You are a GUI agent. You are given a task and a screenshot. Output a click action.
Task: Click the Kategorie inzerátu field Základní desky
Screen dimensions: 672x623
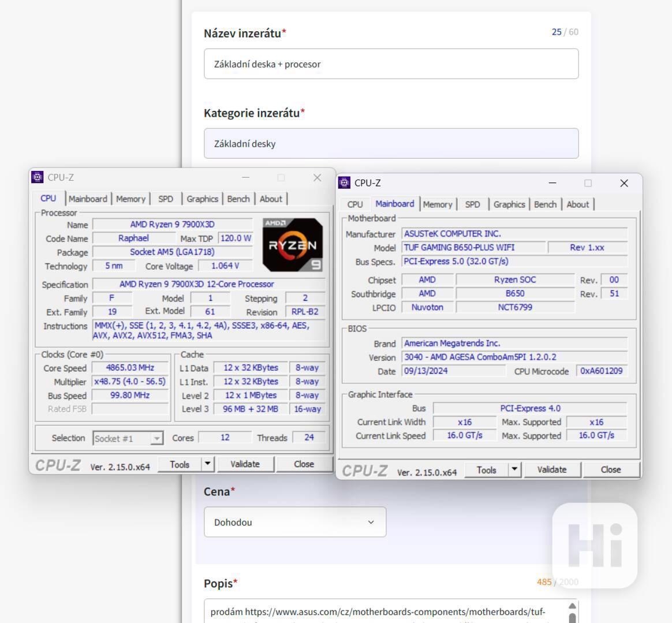coord(391,144)
